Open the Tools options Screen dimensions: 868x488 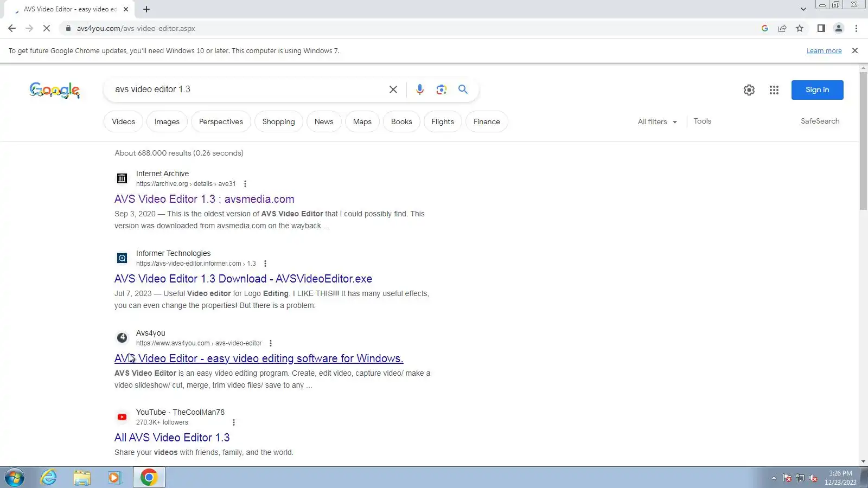tap(703, 121)
